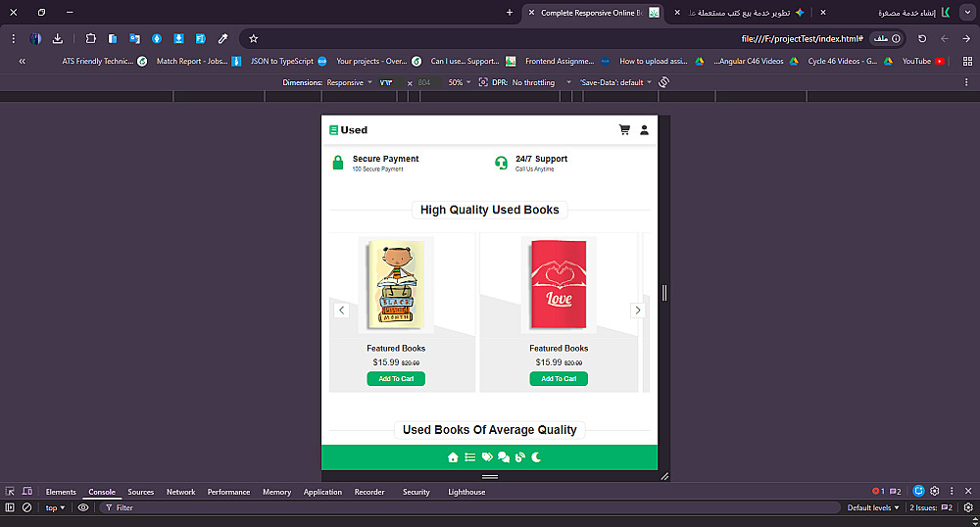Screen dimensions: 980x527
Task: Open the red Love book cover thumbnail
Action: pos(559,285)
